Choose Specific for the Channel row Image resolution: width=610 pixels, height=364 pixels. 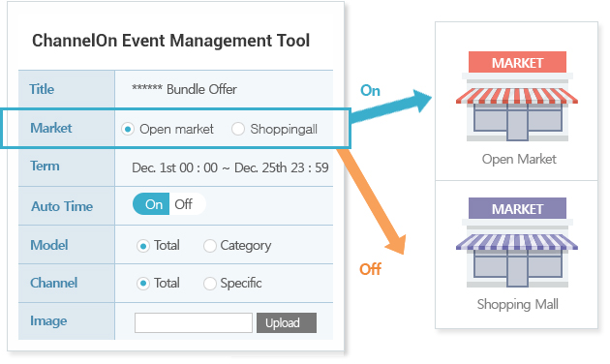(210, 284)
